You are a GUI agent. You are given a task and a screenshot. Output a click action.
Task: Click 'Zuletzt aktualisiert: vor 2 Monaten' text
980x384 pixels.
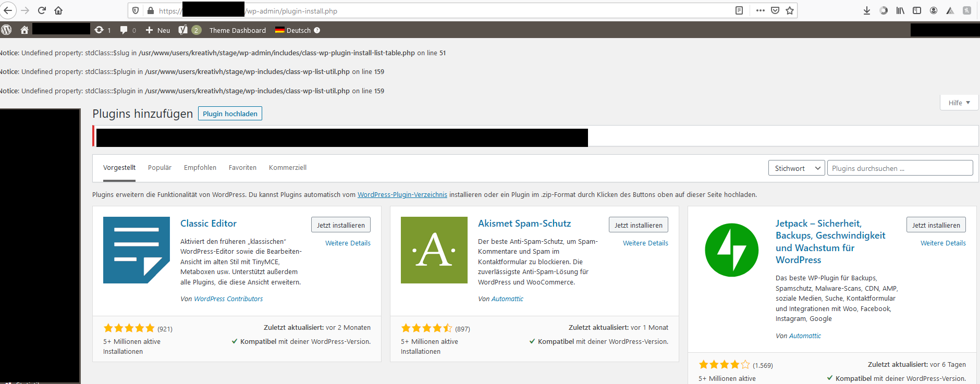click(317, 328)
